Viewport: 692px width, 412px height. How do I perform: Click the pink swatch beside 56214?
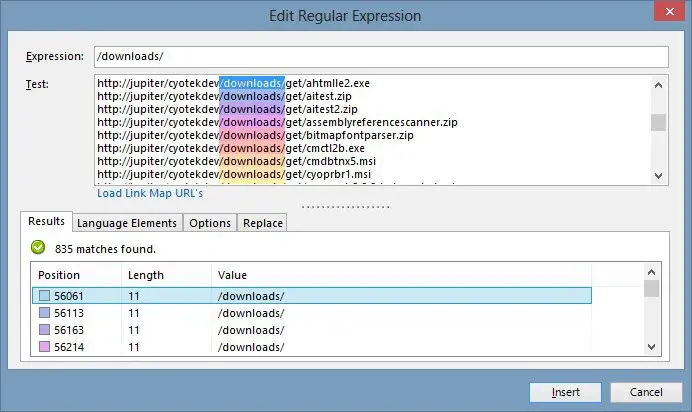click(45, 347)
